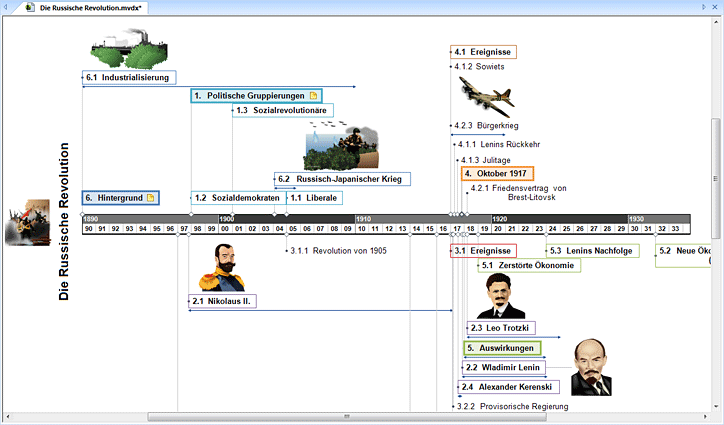Viewport: 724px width, 425px height.
Task: Click the horizontal scrollbar thumb
Action: tap(347, 417)
